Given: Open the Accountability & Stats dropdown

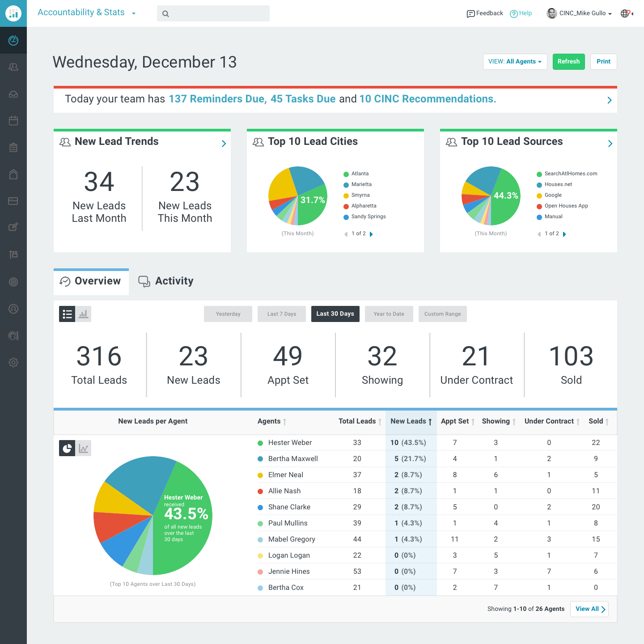Looking at the screenshot, I should click(87, 13).
